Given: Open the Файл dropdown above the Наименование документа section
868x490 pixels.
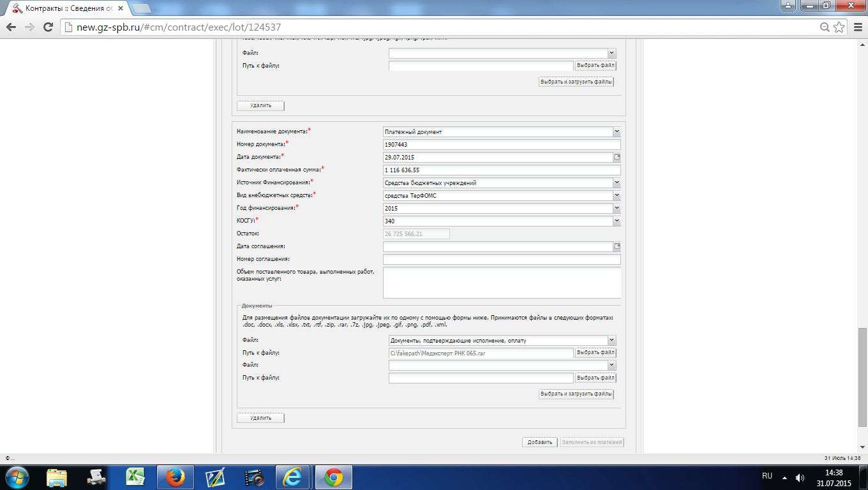Looking at the screenshot, I should 612,53.
